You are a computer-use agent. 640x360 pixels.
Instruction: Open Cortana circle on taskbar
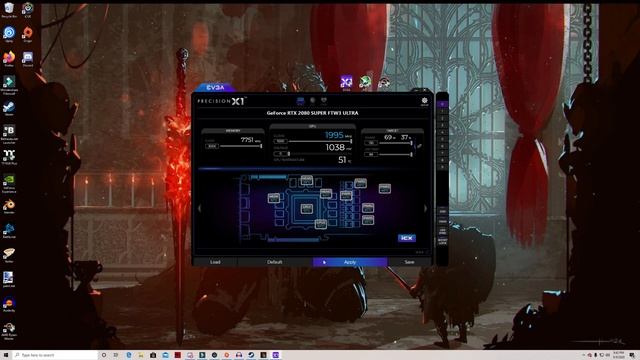coord(104,355)
